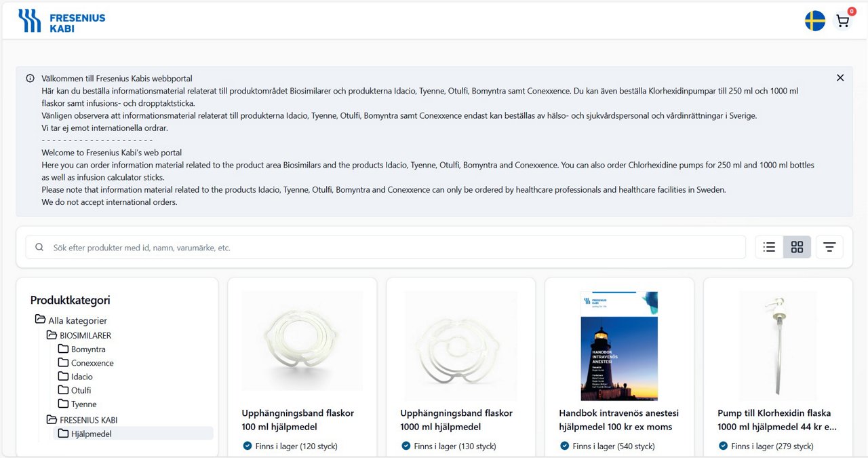Open Handbok intravenös anestesi product title
This screenshot has width=868, height=458.
click(x=618, y=420)
